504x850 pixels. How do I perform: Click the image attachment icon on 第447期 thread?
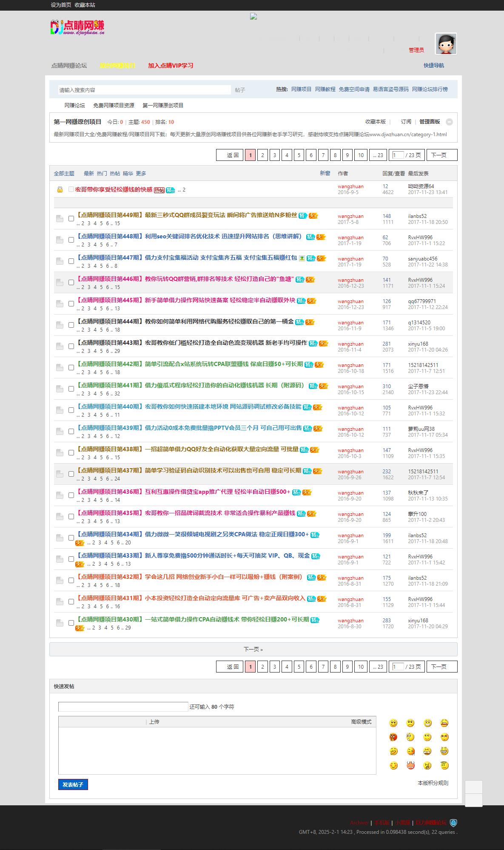(302, 258)
